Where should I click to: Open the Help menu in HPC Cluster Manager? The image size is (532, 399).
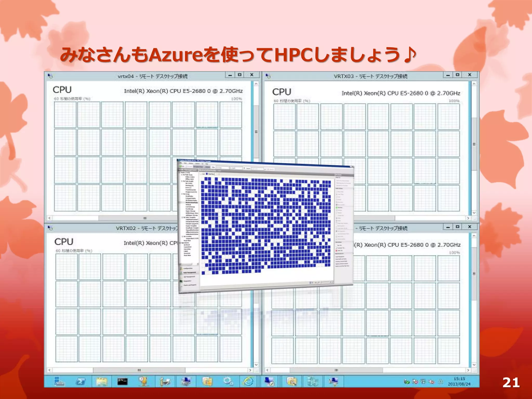click(x=207, y=164)
